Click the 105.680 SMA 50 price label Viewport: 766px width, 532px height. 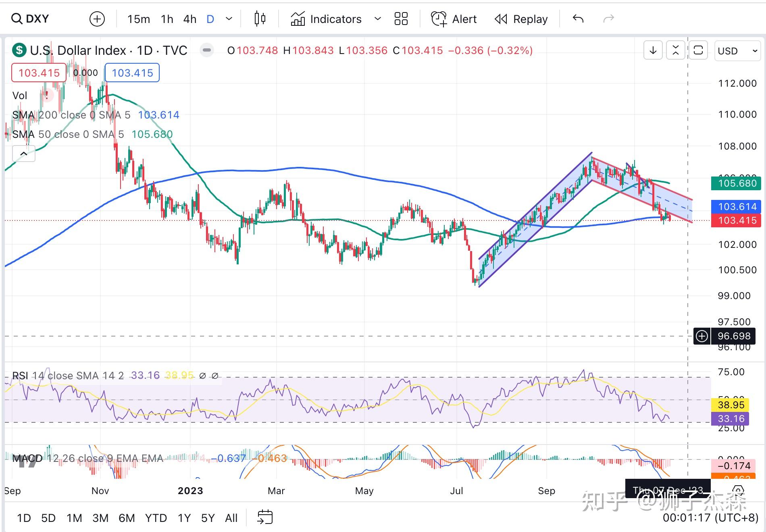[x=737, y=183]
